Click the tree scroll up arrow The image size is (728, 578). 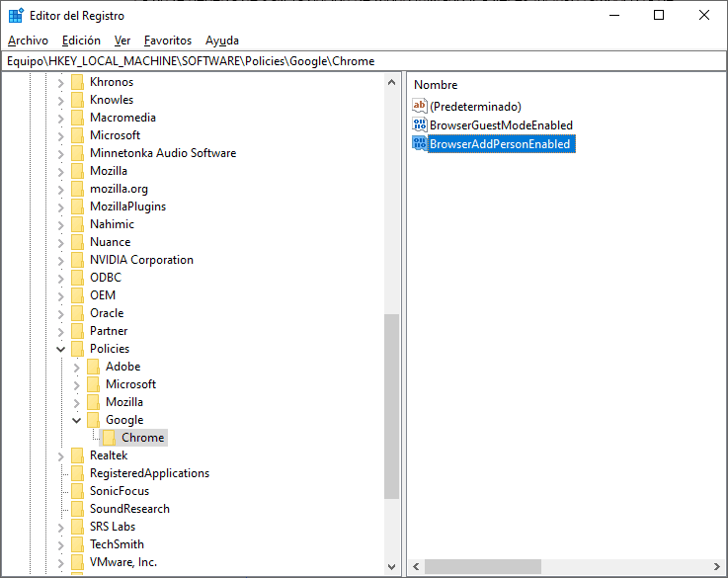[x=391, y=82]
